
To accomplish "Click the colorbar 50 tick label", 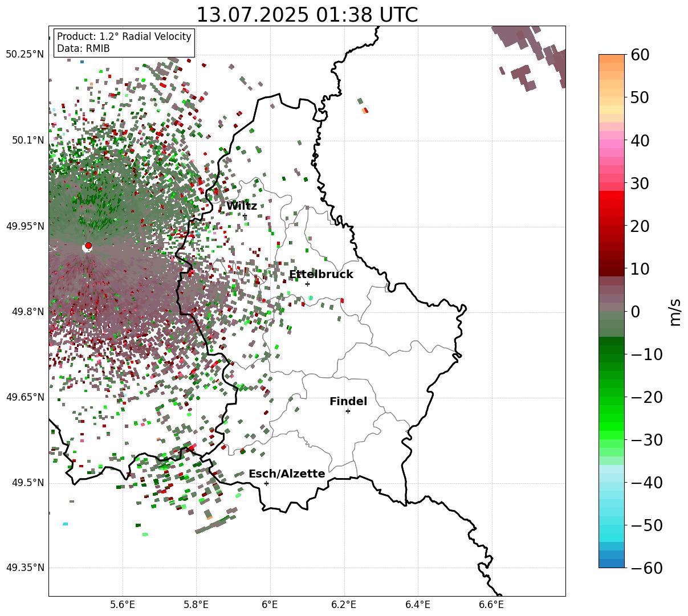I will pos(640,97).
